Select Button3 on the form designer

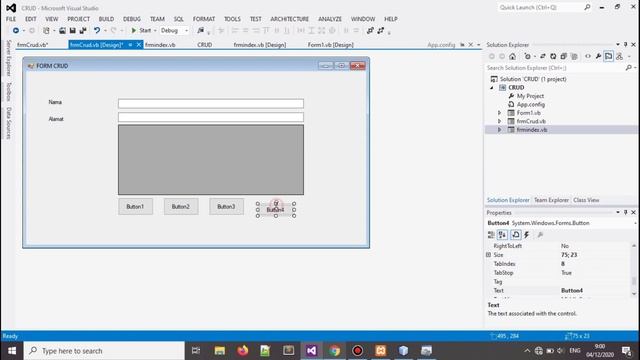point(226,207)
